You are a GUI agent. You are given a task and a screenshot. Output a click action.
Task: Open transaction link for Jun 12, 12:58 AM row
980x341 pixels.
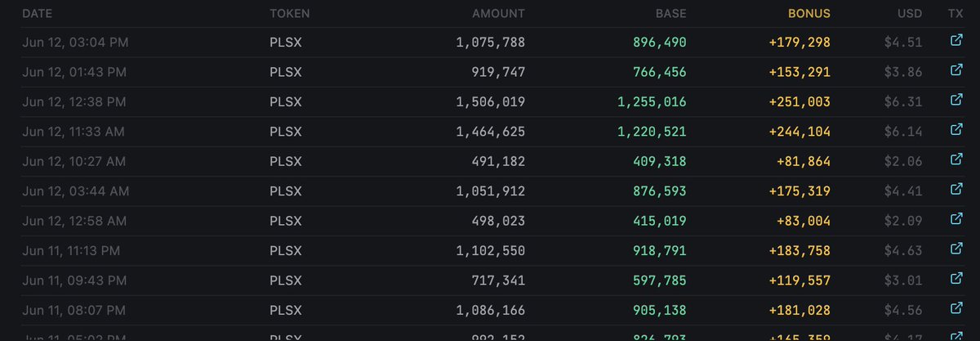956,219
